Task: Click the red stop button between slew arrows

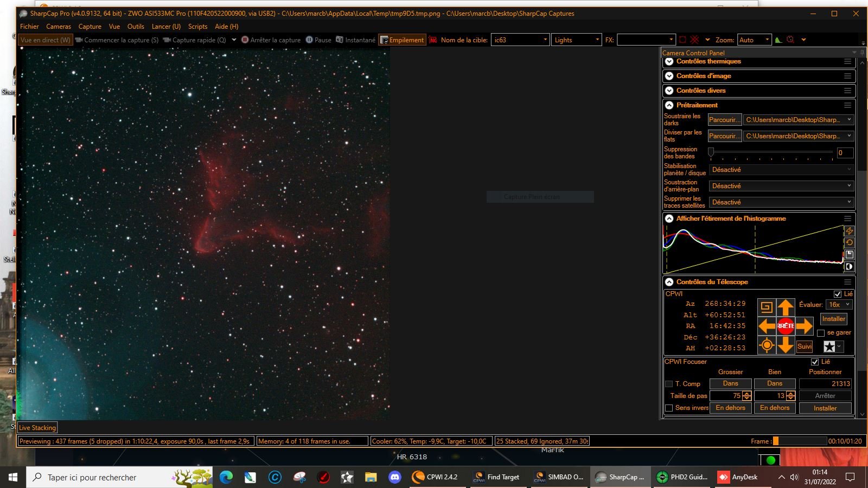Action: click(786, 326)
